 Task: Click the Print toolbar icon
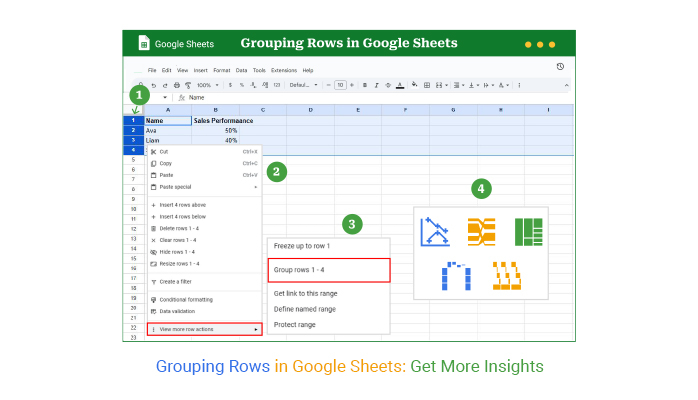[177, 85]
